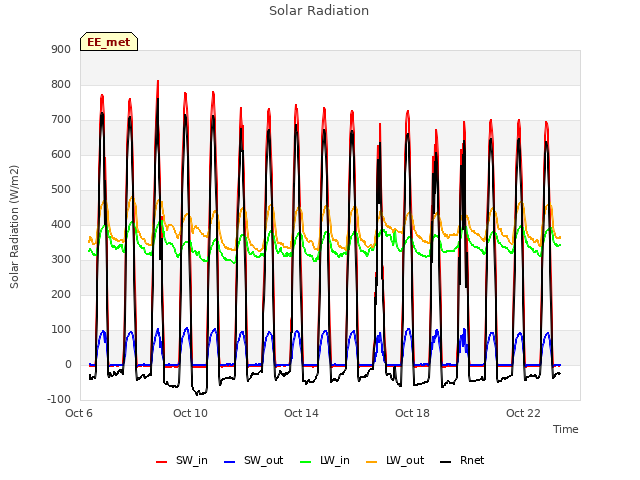Click the 900 y-axis tick label
The image size is (640, 480).
[61, 50]
